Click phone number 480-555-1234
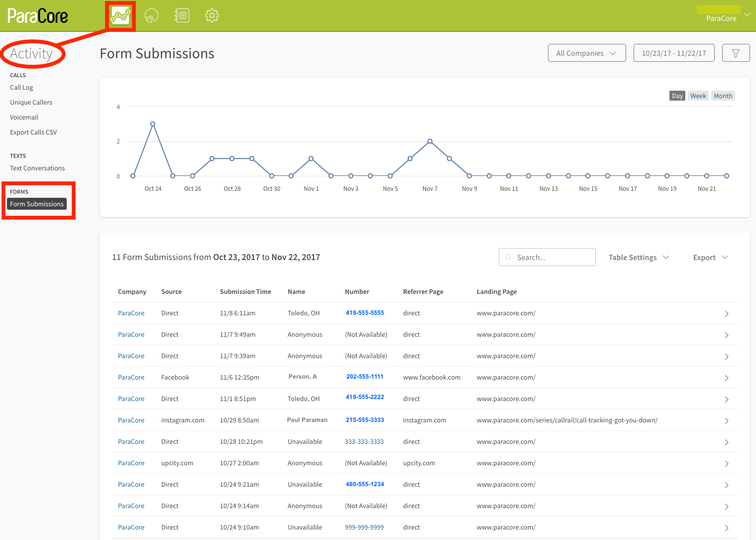756x540 pixels. (x=365, y=484)
